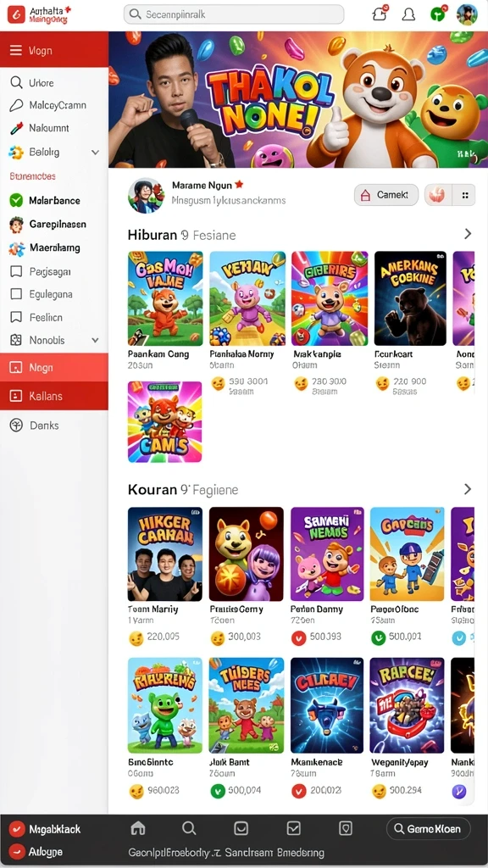The height and width of the screenshot is (868, 488).
Task: Click coin emoji beside 300,003
Action: [218, 638]
